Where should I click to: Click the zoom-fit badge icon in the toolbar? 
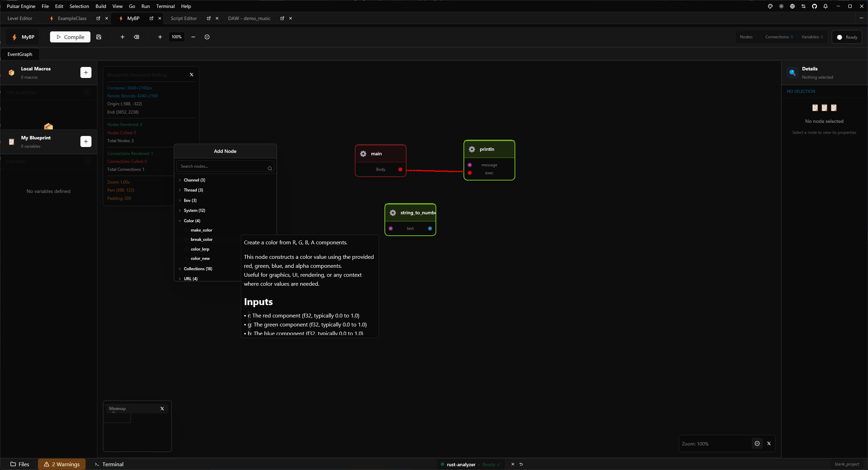point(207,37)
